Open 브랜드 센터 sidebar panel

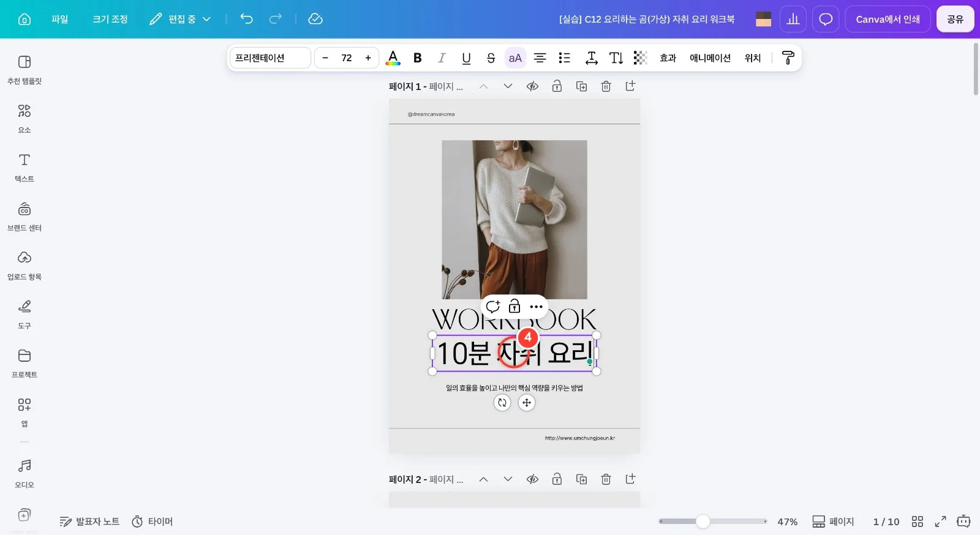point(24,217)
